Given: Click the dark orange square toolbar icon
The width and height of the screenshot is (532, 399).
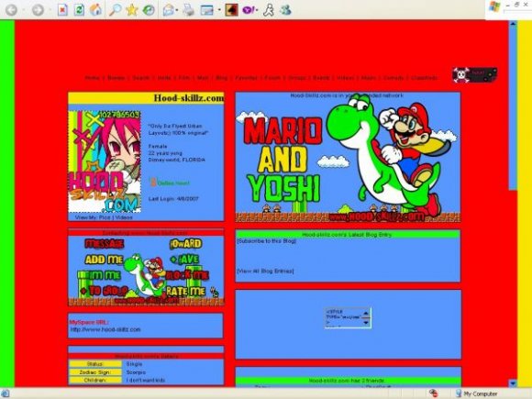Looking at the screenshot, I should [231, 10].
